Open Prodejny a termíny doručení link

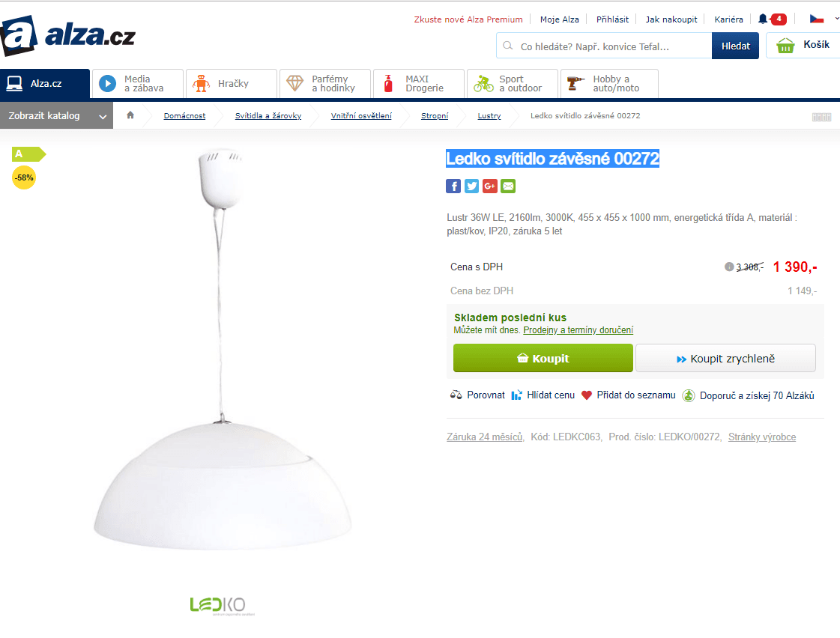[x=578, y=329]
